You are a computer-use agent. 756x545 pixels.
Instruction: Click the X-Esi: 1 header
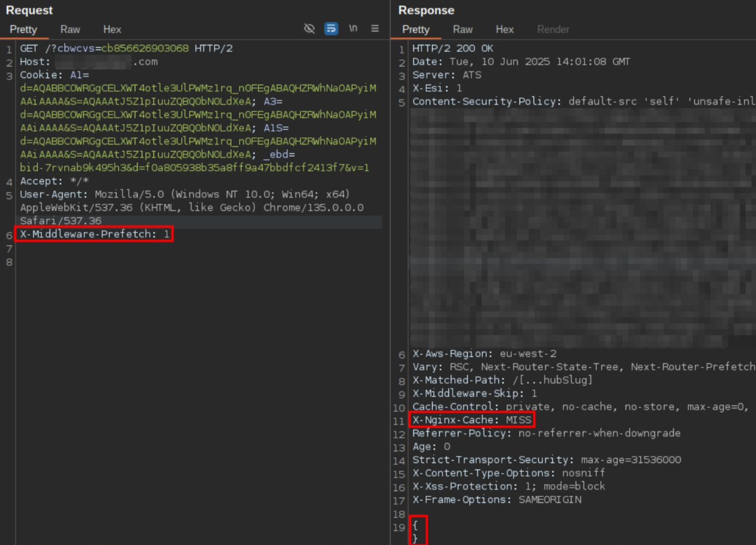coord(437,88)
